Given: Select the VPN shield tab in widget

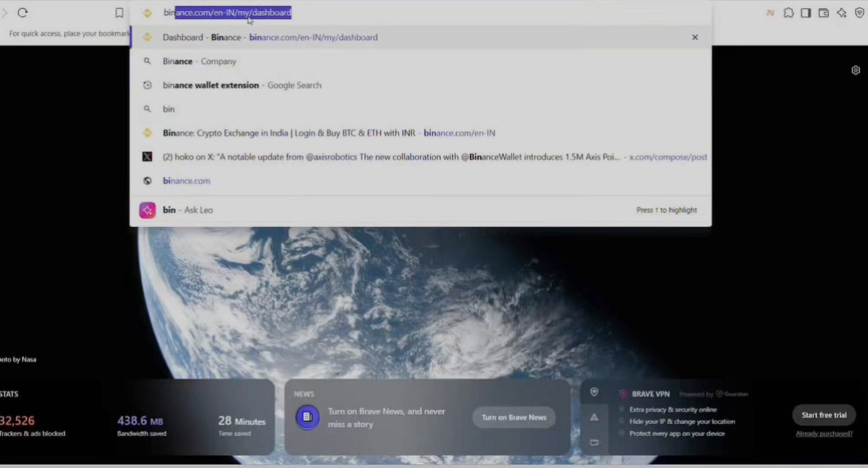Looking at the screenshot, I should [594, 392].
